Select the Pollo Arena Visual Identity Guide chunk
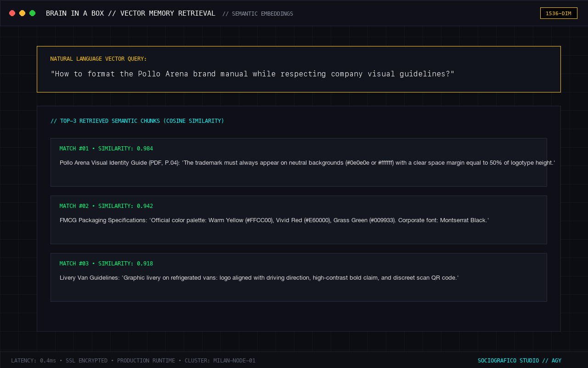Viewport: 588px width, 368px height. [x=299, y=162]
